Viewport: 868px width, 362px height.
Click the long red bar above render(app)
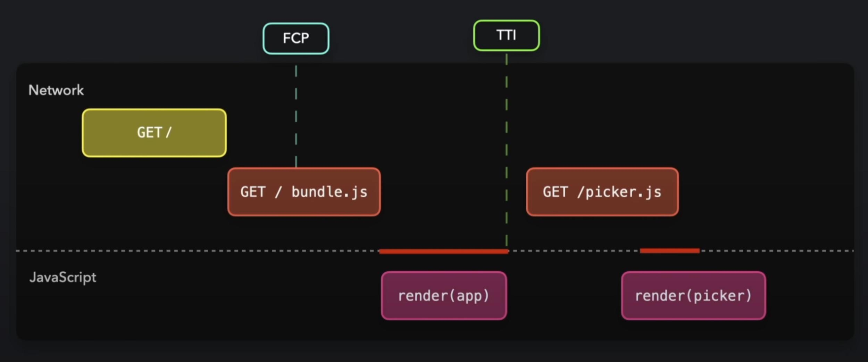click(x=444, y=251)
